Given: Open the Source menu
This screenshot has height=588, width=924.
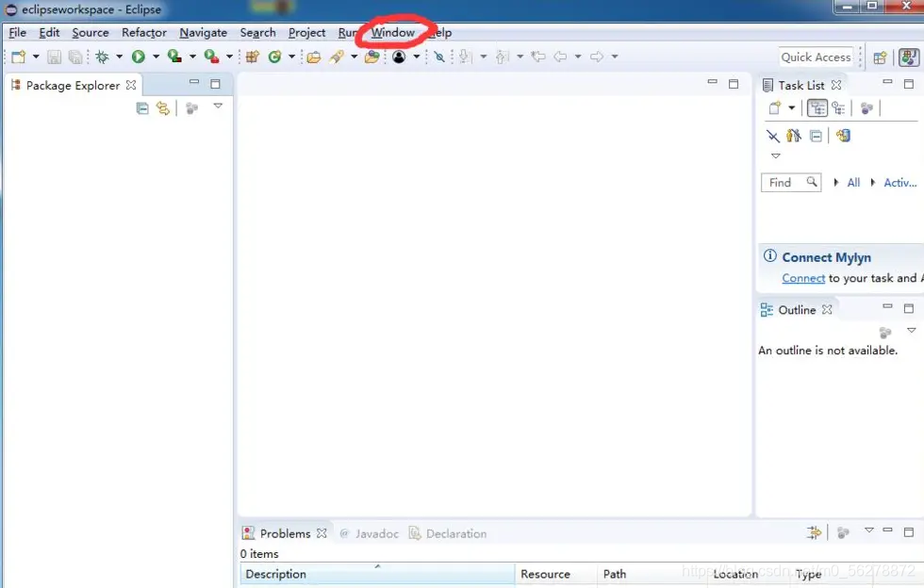Looking at the screenshot, I should tap(91, 32).
